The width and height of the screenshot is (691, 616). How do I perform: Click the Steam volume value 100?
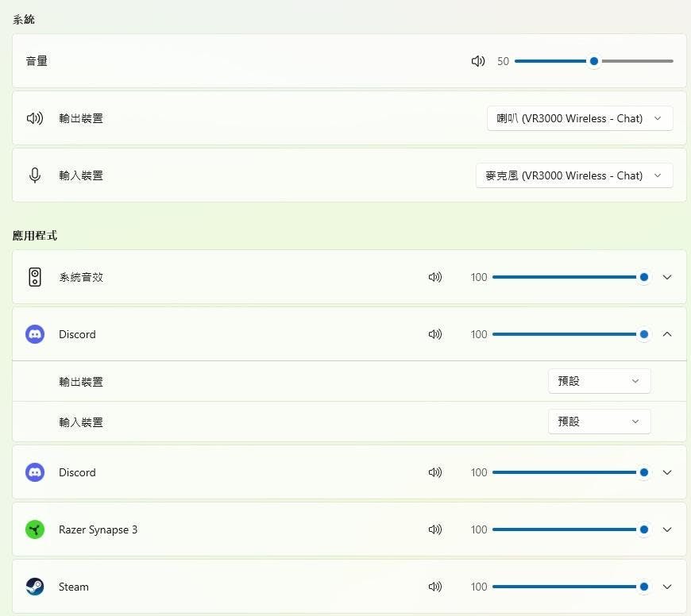(x=479, y=587)
